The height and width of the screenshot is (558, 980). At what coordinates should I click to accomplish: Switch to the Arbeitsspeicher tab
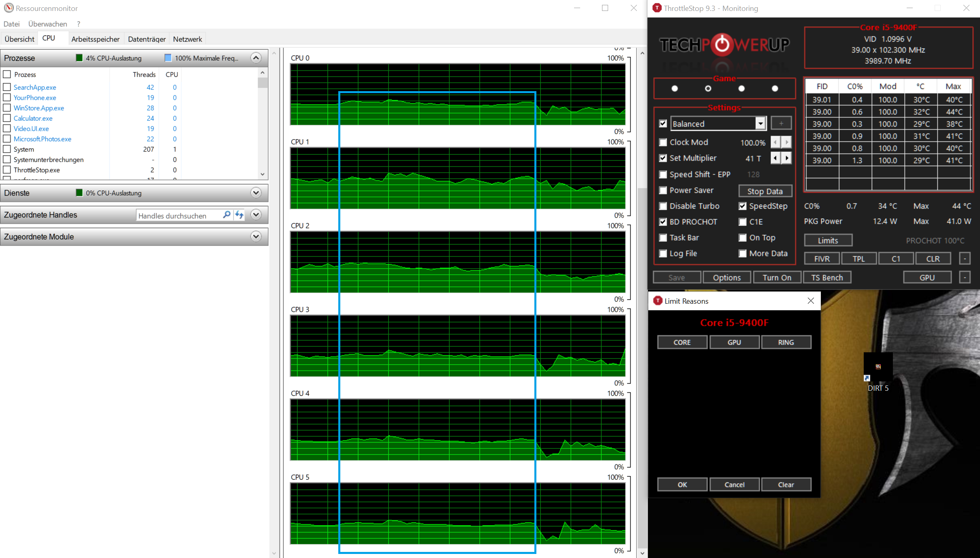[x=95, y=39]
